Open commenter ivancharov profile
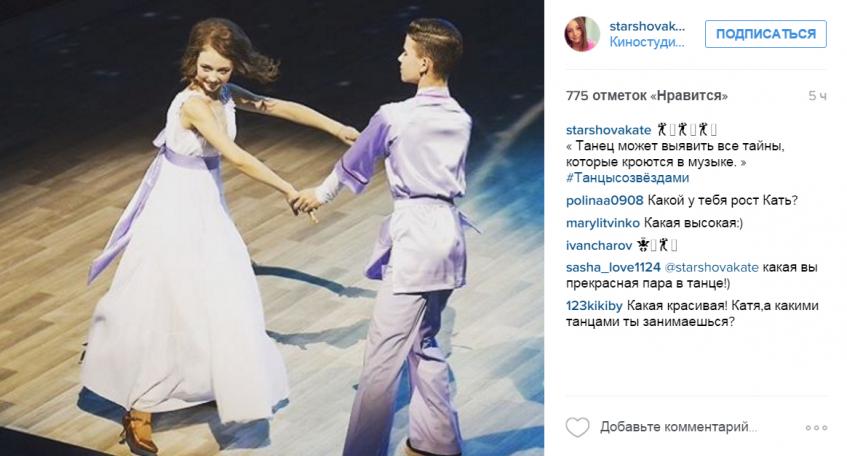This screenshot has height=456, width=847. click(599, 245)
